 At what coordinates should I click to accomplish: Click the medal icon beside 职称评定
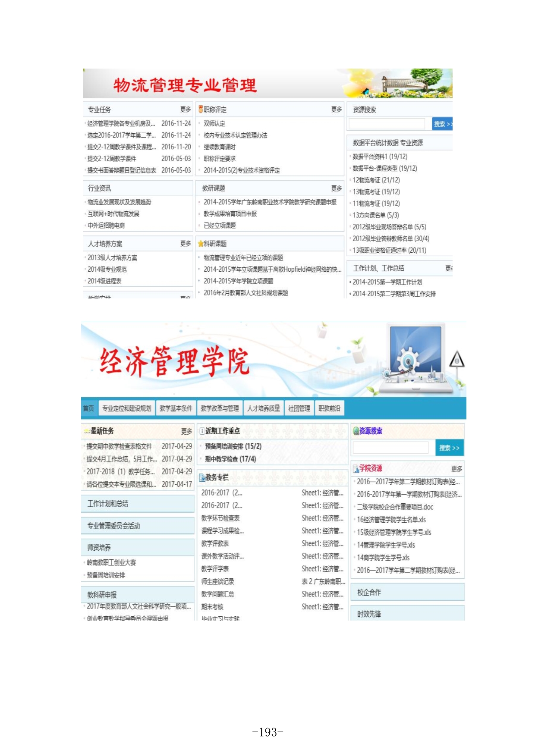point(201,110)
